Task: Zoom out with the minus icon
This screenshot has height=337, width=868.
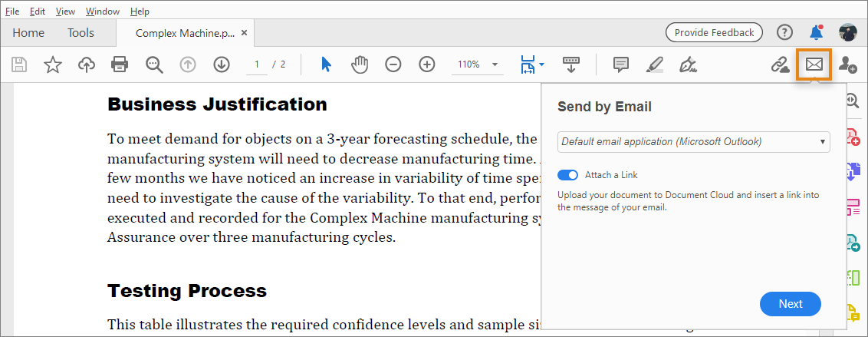Action: (393, 64)
